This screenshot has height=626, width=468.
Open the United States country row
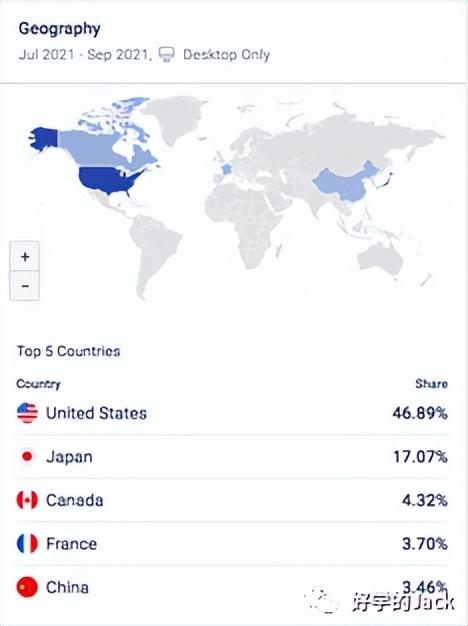point(232,413)
